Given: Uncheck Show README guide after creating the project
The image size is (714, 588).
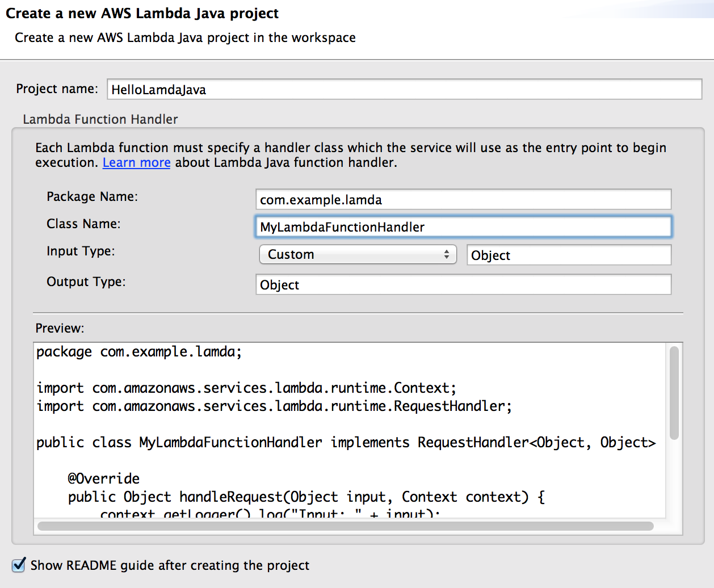Looking at the screenshot, I should pyautogui.click(x=19, y=565).
